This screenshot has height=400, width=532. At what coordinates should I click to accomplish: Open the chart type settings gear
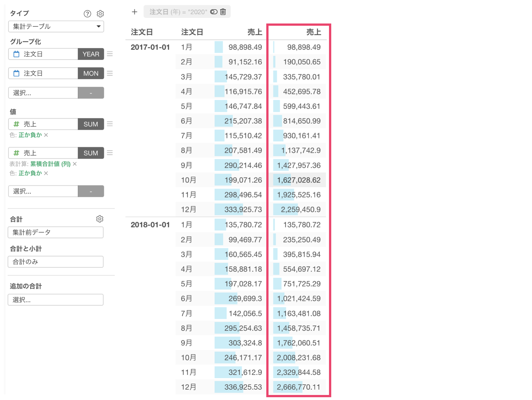tap(100, 14)
